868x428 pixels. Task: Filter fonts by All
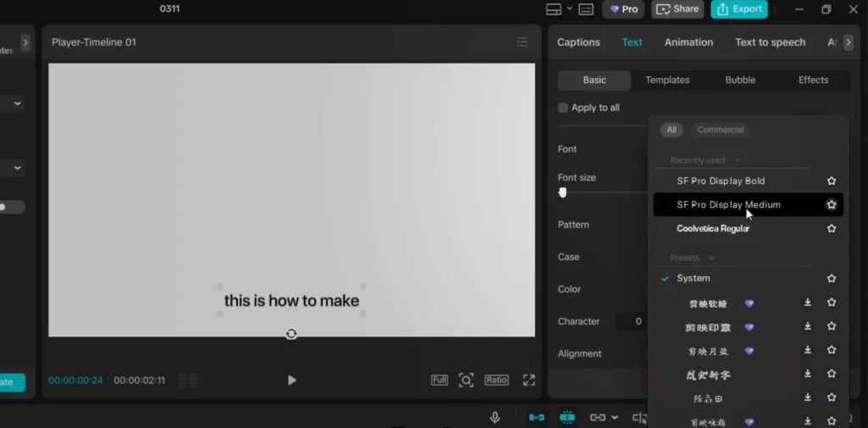pyautogui.click(x=671, y=131)
